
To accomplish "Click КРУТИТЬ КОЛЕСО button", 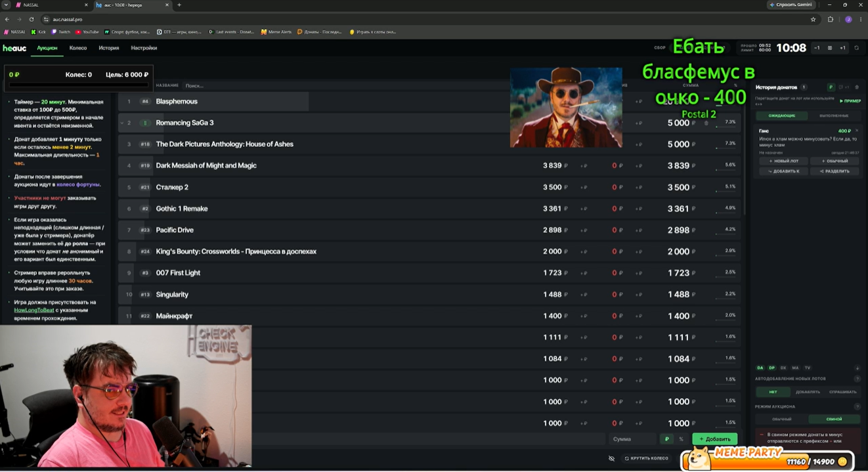I will click(x=647, y=458).
